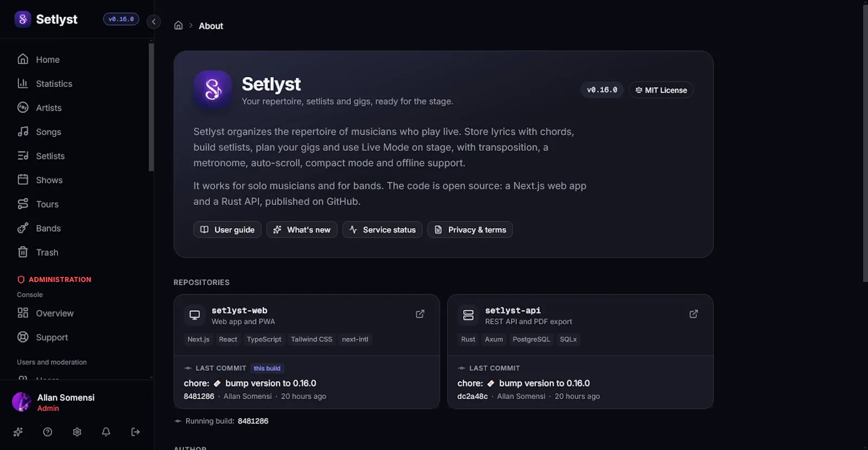
Task: Open the setlyst-api repository via its external link icon
Action: [693, 314]
